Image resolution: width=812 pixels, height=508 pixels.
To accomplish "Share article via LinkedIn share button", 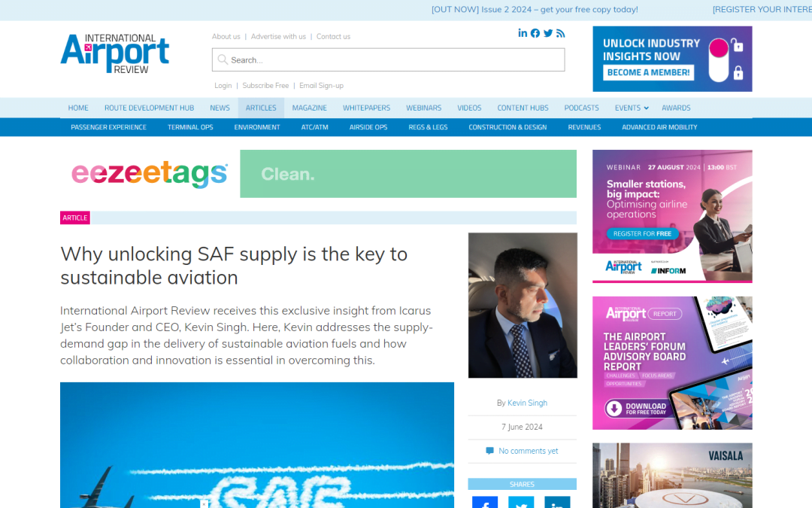I will tap(557, 502).
